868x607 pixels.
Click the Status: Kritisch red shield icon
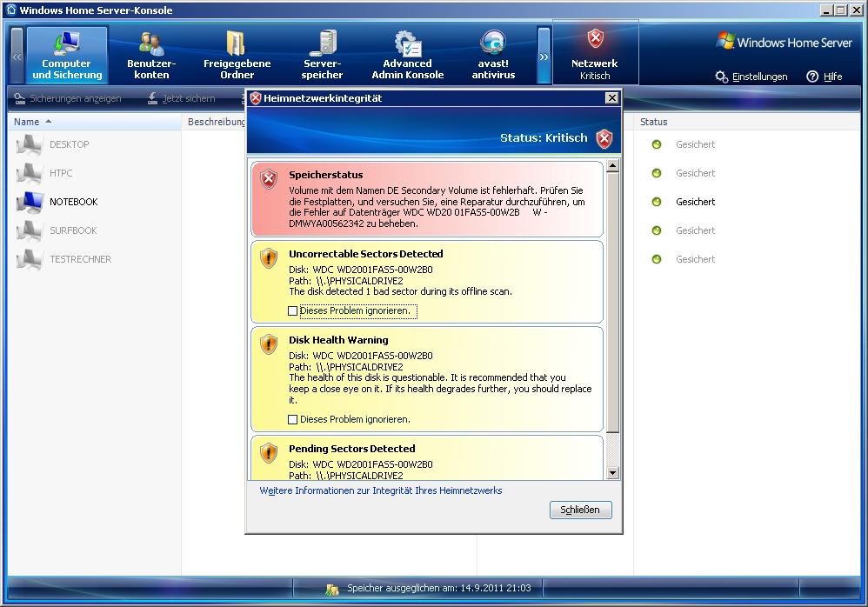pyautogui.click(x=604, y=138)
